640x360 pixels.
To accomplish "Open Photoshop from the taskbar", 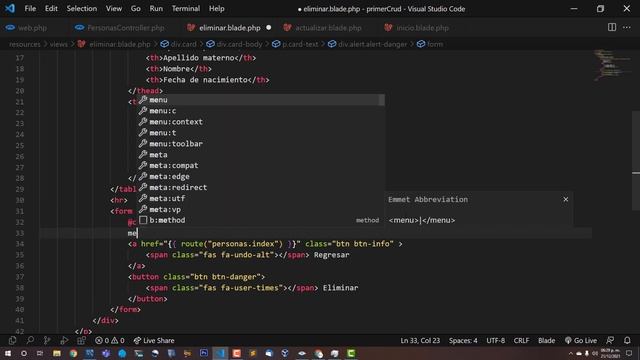I will [204, 353].
